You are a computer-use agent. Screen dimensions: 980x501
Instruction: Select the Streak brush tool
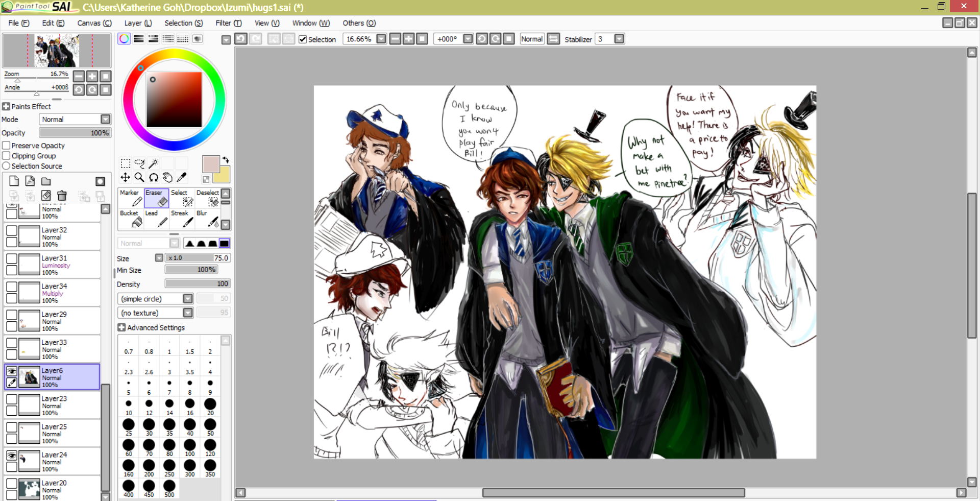tap(182, 219)
